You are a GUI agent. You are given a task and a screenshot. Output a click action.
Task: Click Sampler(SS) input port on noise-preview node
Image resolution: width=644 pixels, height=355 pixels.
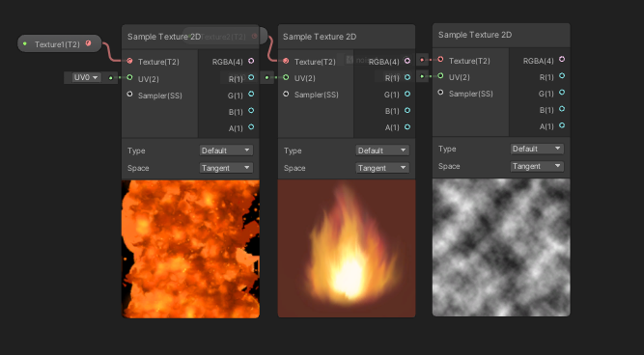(x=440, y=93)
